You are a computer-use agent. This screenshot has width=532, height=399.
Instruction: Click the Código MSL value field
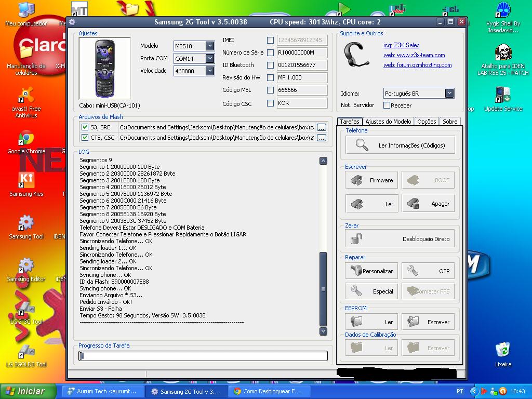302,90
